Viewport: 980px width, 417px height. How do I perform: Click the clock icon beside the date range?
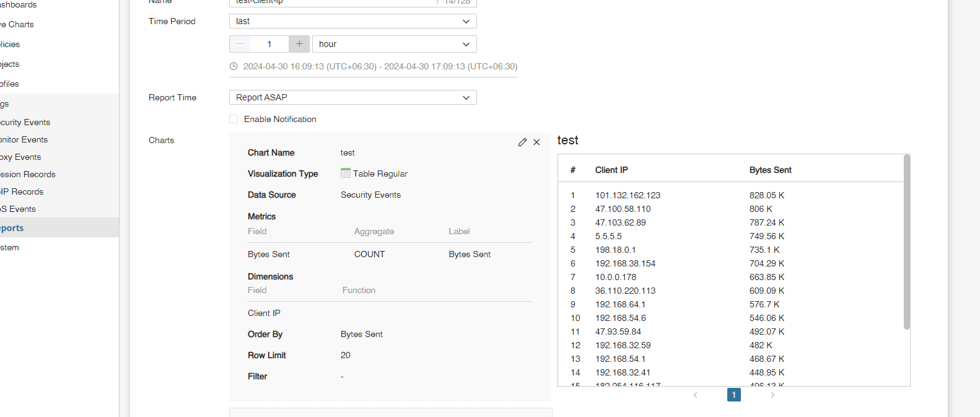coord(234,66)
